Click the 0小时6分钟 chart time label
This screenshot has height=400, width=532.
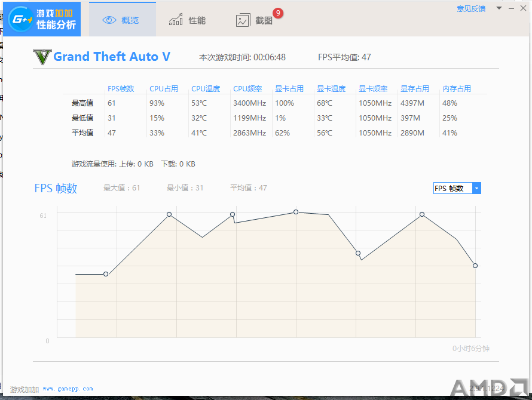[471, 349]
